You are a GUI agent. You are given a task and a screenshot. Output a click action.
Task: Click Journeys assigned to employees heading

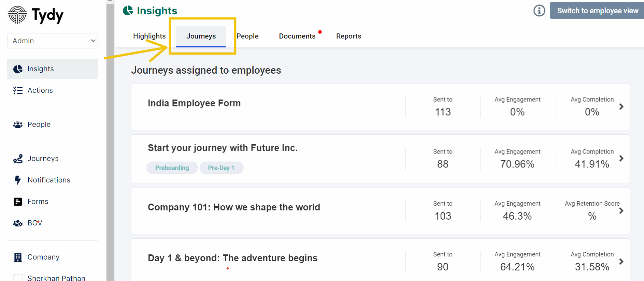(206, 70)
